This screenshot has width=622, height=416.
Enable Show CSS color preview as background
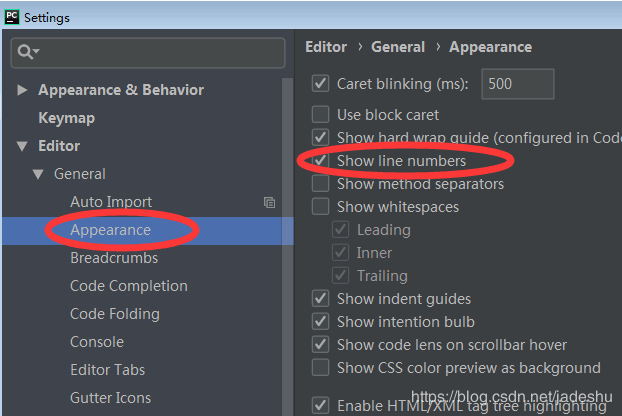click(321, 368)
